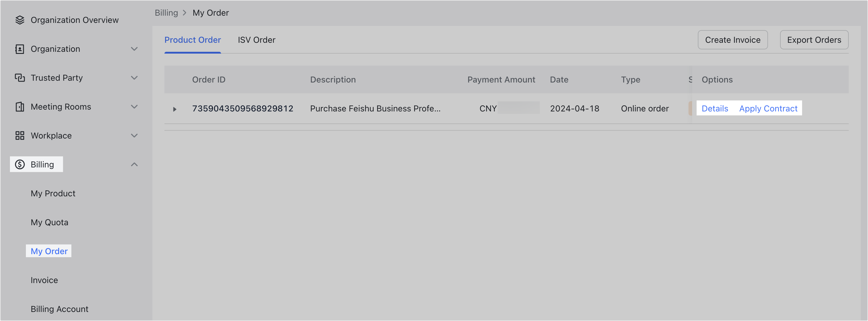Click the Create Invoice button

[732, 40]
